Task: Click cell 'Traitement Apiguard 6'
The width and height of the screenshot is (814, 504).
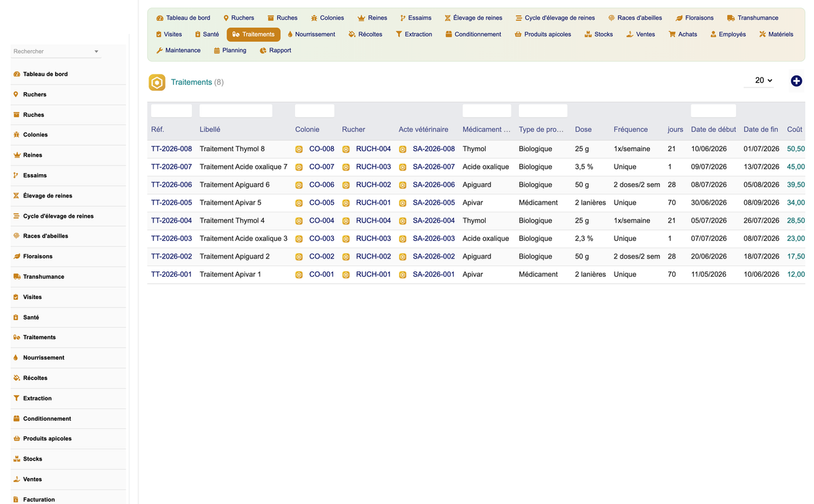Action: point(235,185)
